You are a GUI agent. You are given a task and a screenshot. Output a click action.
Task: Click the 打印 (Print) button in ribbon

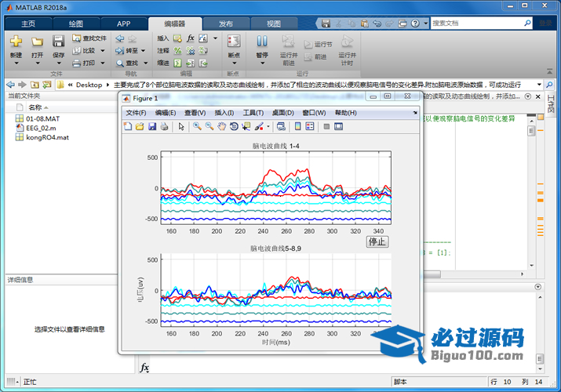[85, 64]
